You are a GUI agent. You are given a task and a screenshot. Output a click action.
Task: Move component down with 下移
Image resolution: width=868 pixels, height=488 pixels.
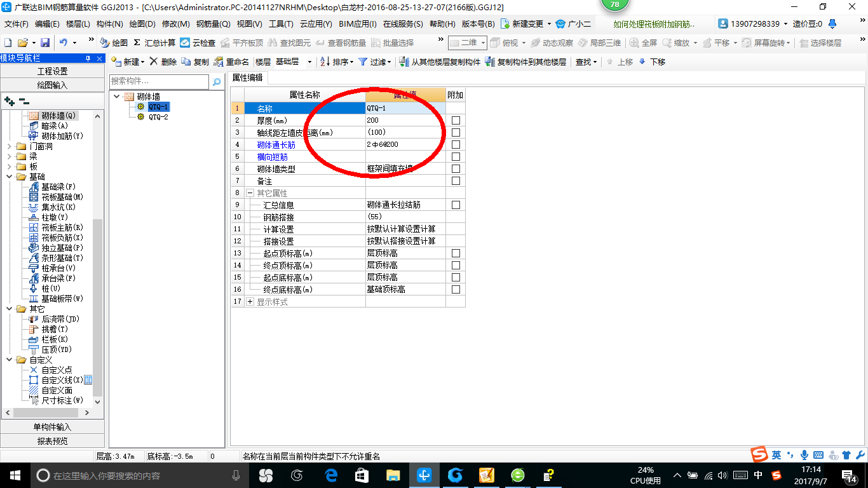[652, 62]
